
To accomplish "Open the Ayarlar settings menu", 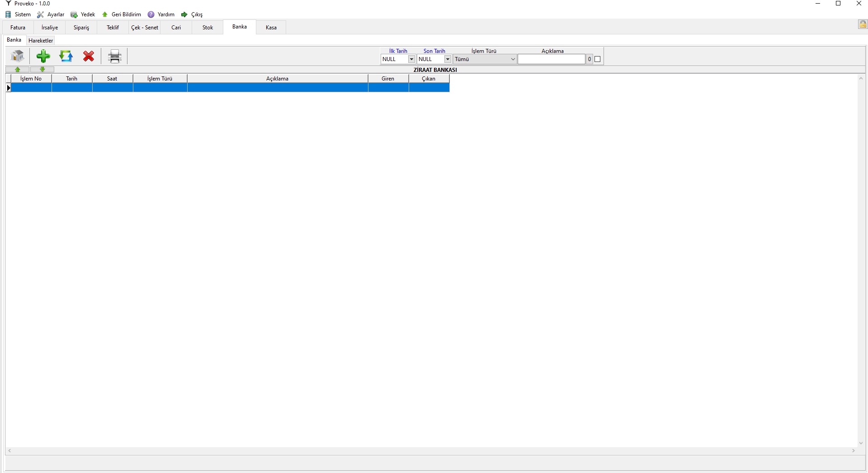I will pos(51,14).
